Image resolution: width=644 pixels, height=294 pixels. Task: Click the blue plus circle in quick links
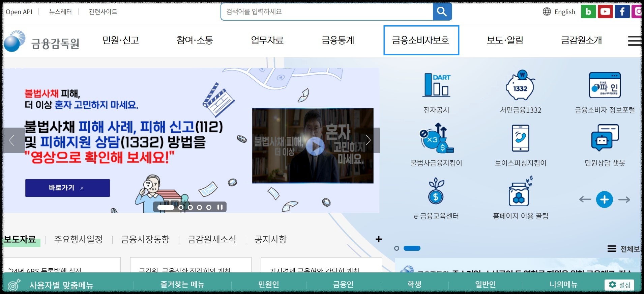[604, 199]
